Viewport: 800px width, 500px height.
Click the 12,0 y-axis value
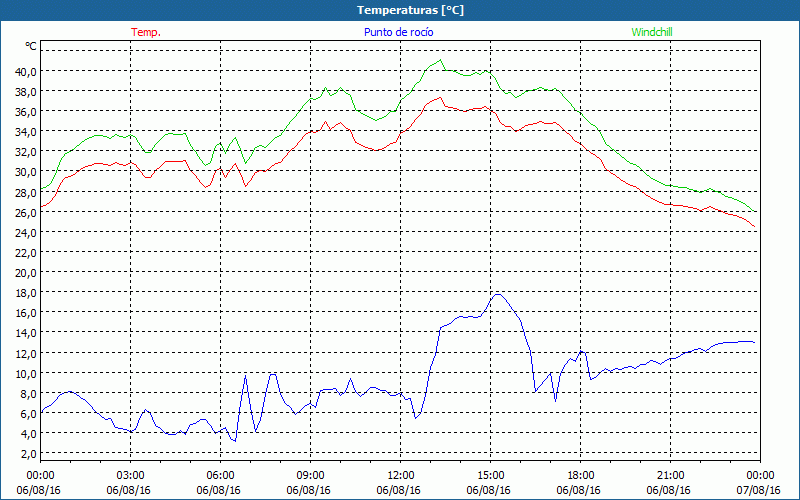tap(26, 354)
